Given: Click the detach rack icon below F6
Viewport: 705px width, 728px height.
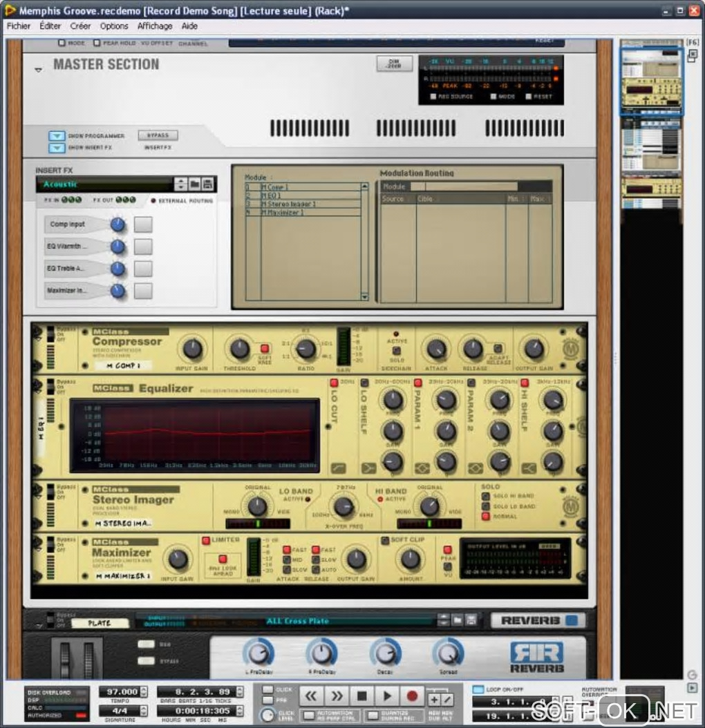Looking at the screenshot, I should [693, 56].
